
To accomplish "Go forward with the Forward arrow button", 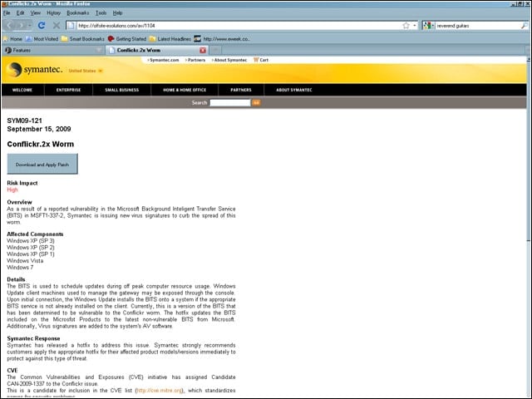I will click(x=21, y=26).
